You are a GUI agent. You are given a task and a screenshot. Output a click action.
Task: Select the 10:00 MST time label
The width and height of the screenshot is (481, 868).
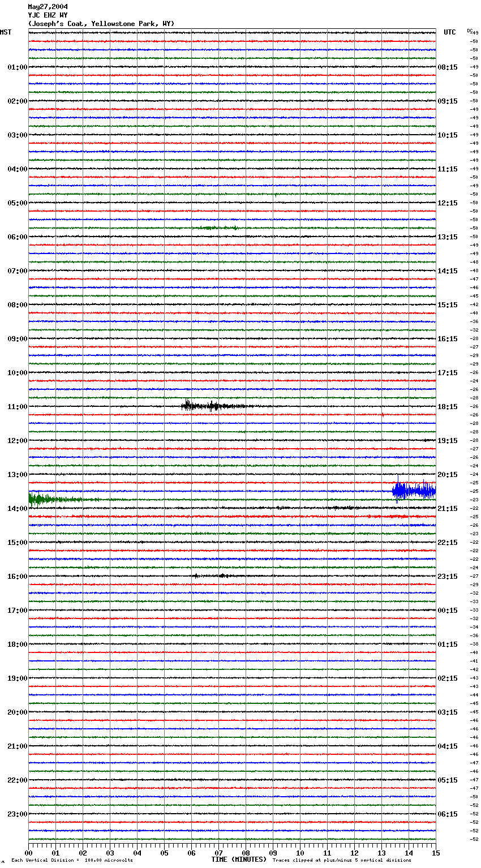tap(18, 373)
